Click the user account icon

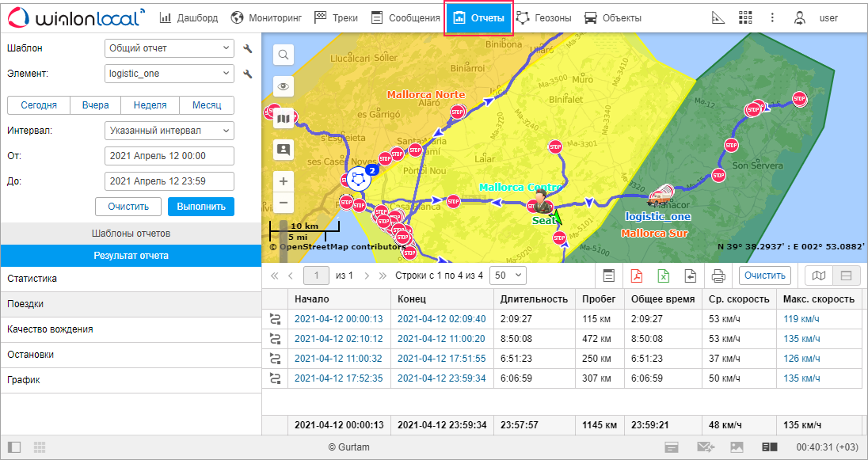pos(800,17)
